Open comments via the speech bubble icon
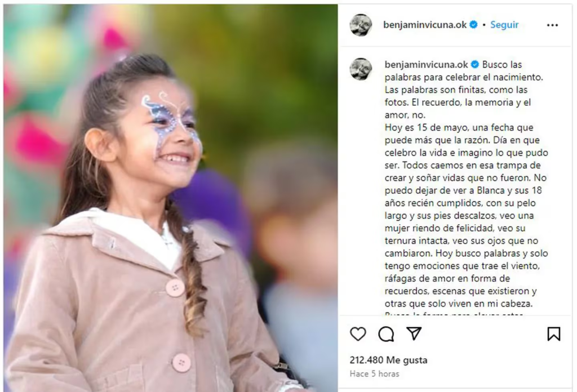This screenshot has height=392, width=577. tap(386, 334)
